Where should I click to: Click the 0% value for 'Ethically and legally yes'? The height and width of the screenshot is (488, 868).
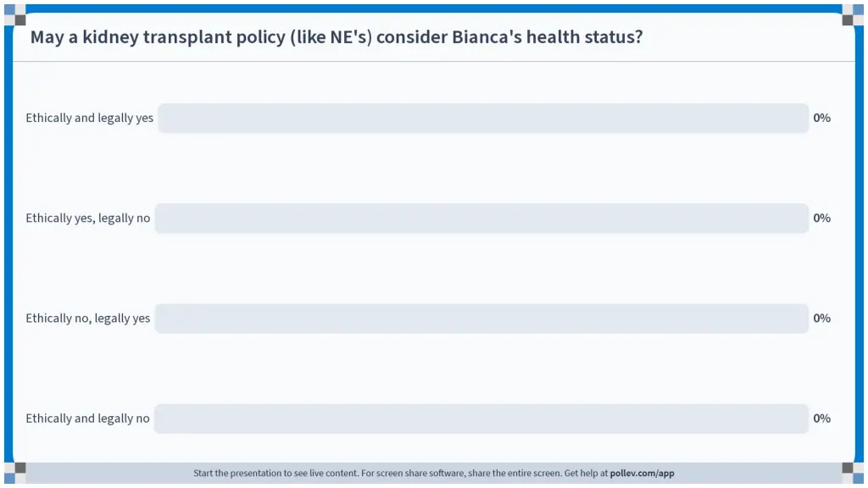[821, 118]
